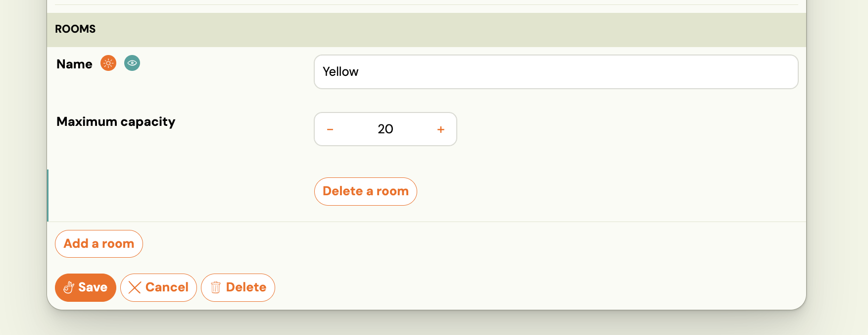Click Delete a room for the Yellow room

pos(365,191)
